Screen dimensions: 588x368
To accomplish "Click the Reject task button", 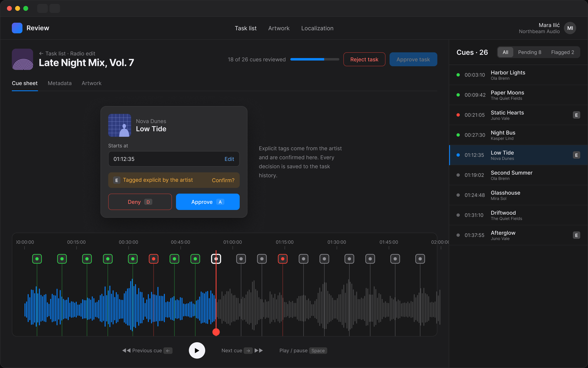I will click(364, 59).
